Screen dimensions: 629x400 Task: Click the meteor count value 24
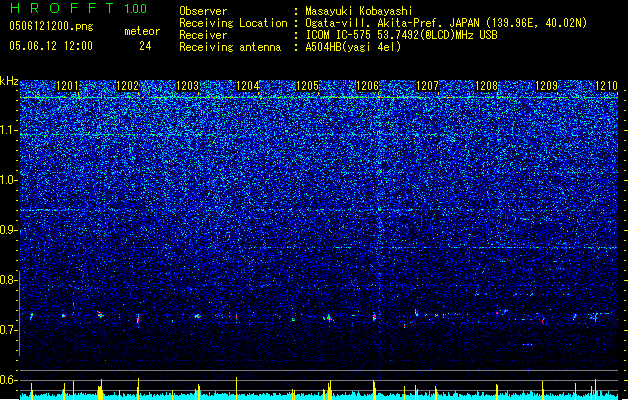[145, 46]
